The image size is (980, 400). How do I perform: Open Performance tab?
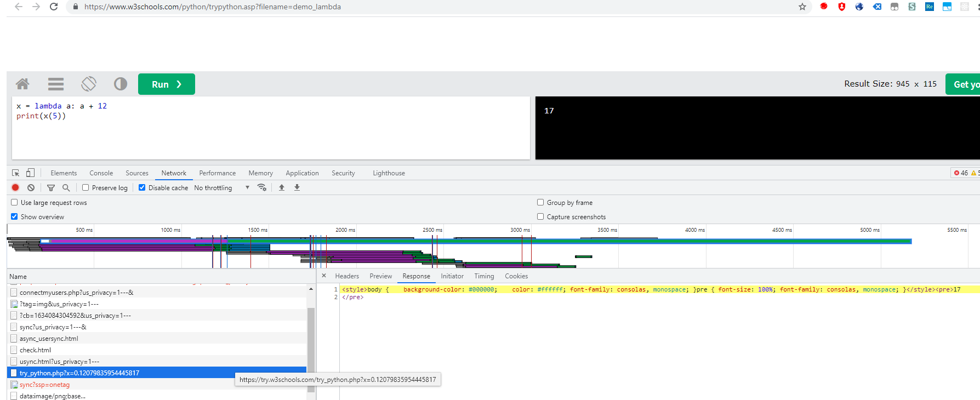click(218, 173)
